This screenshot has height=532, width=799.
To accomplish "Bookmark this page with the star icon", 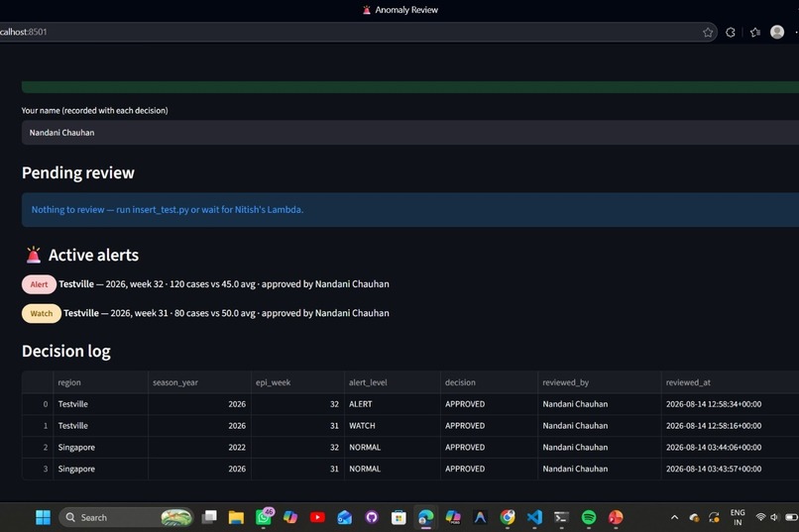I will [707, 32].
